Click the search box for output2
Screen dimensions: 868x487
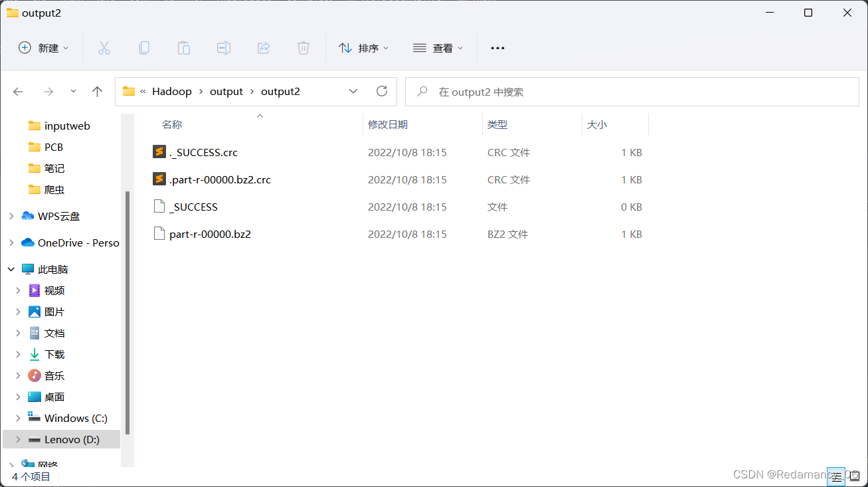click(x=632, y=92)
